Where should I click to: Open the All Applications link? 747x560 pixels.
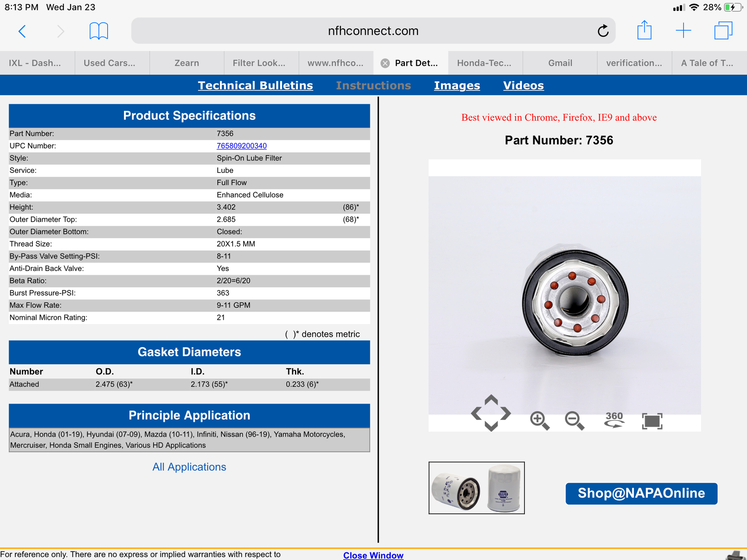189,467
